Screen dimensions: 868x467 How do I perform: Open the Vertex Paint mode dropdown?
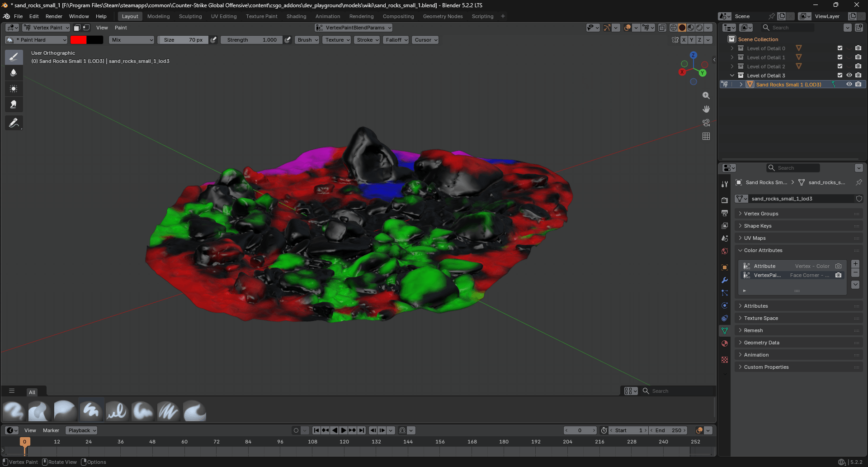tap(47, 28)
